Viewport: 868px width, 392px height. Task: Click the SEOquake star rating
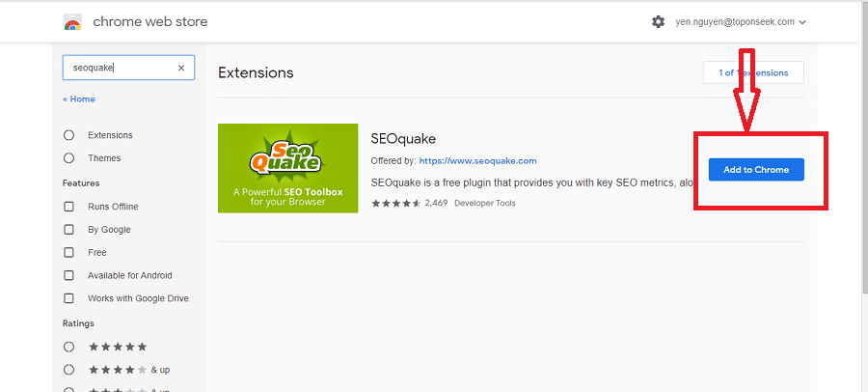[395, 203]
